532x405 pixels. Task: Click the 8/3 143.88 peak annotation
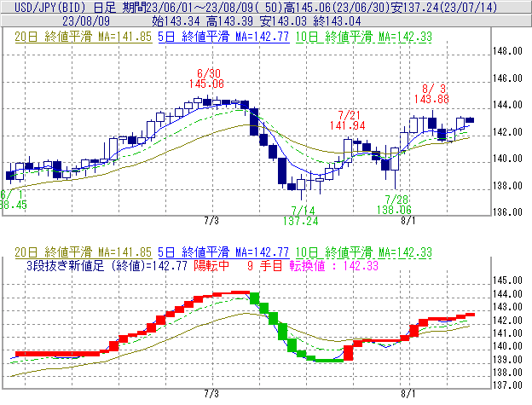tap(431, 94)
